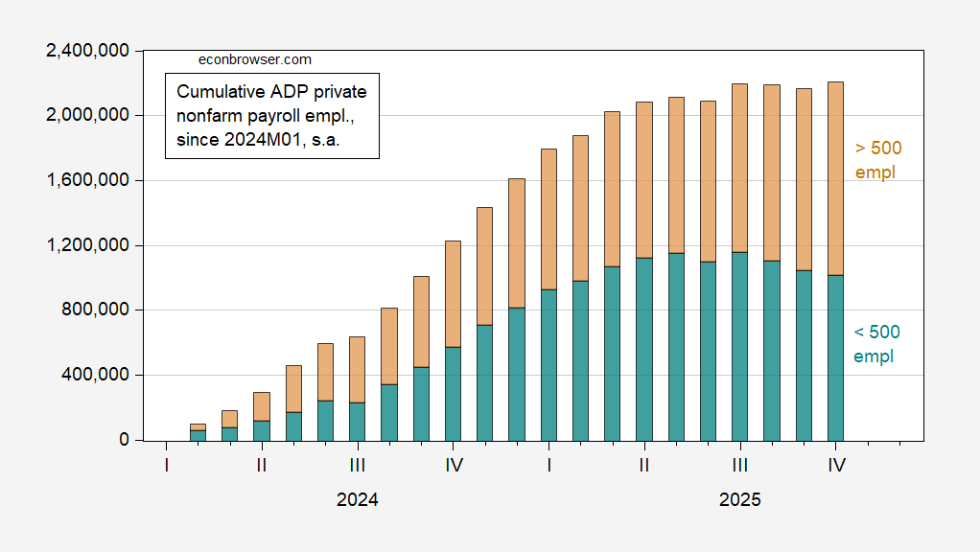Select the 1,200,000 y-axis tick label
The width and height of the screenshot is (980, 552).
point(89,245)
